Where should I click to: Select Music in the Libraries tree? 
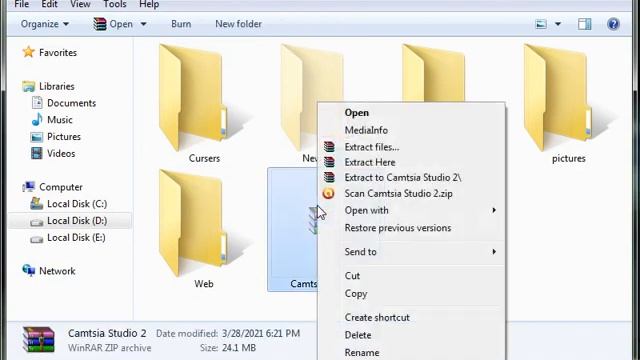tap(60, 120)
